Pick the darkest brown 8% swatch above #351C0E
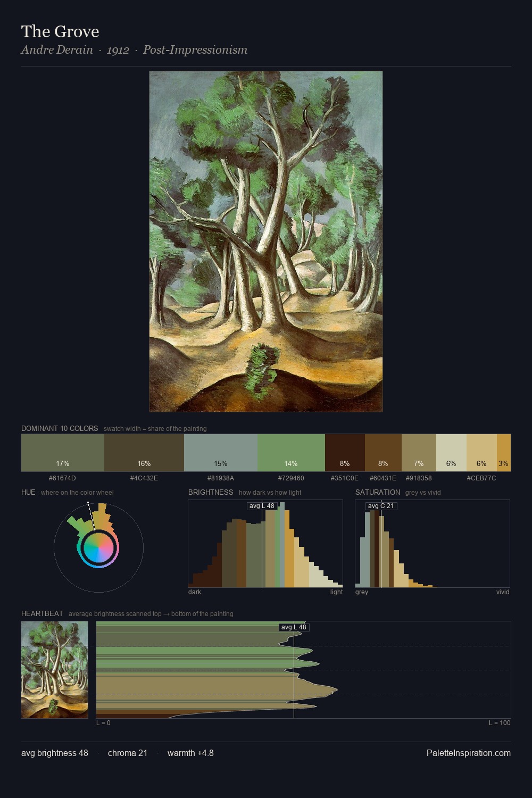The width and height of the screenshot is (532, 798). 345,453
